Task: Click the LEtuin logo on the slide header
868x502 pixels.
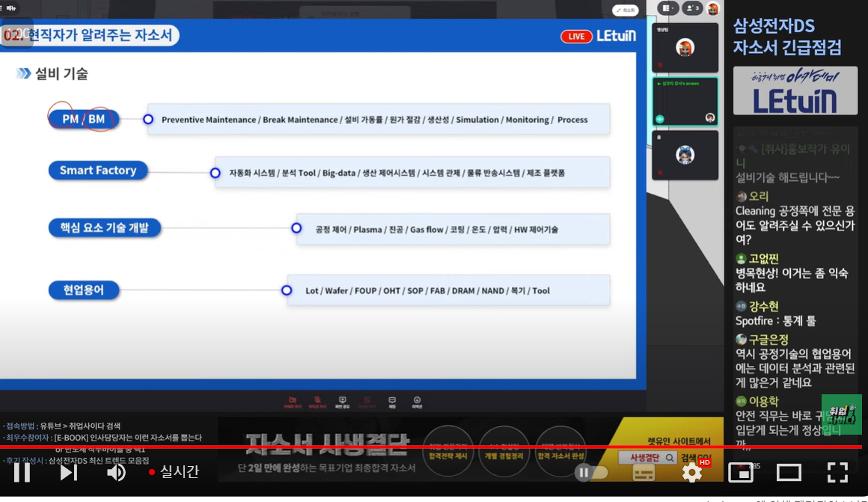Action: (x=616, y=36)
